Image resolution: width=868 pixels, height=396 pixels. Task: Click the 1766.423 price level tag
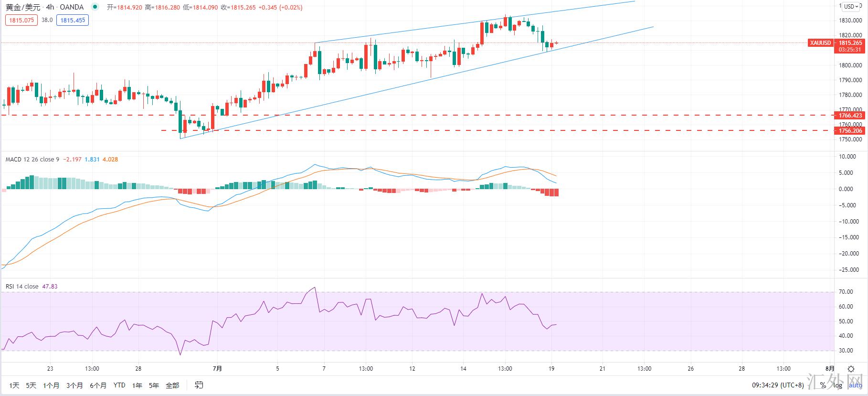pos(850,115)
